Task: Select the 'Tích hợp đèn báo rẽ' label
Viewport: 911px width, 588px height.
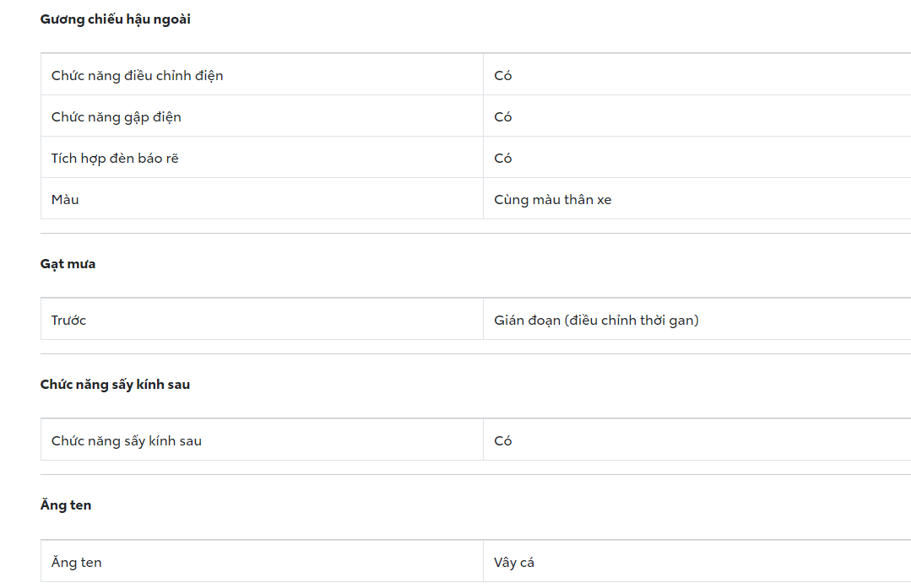Action: point(115,159)
